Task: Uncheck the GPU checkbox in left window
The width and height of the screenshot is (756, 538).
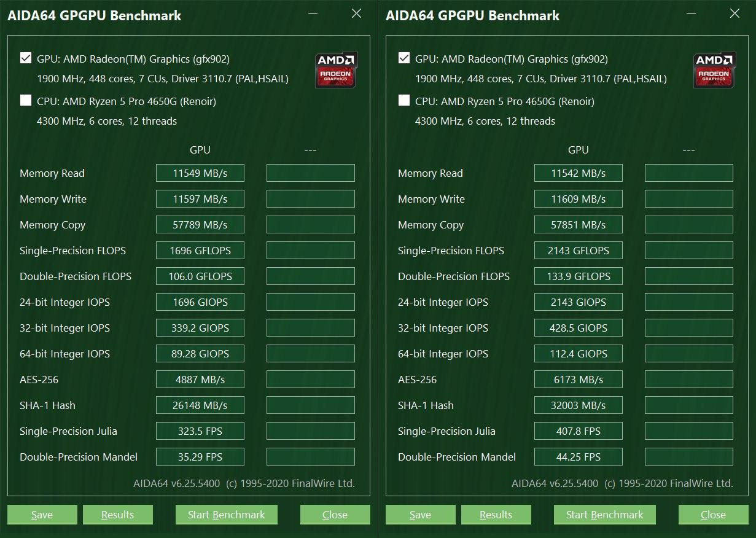Action: tap(26, 58)
